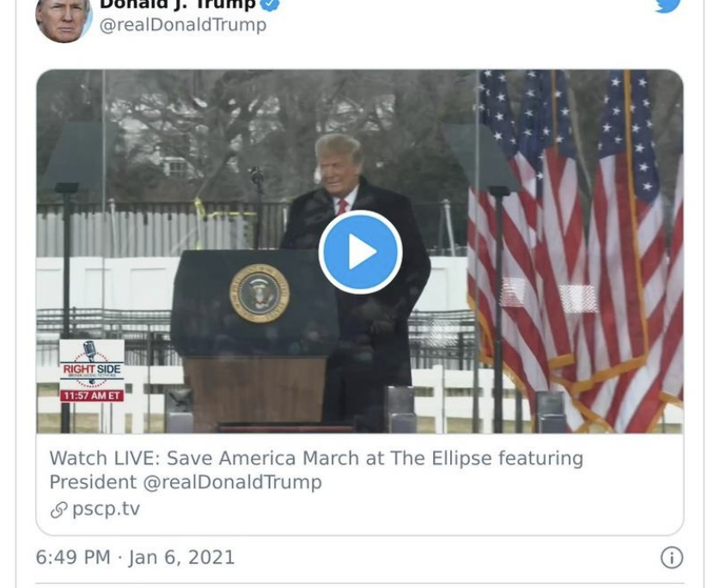Viewport: 720px width, 588px height.
Task: Open the tweet info icon
Action: point(672,558)
